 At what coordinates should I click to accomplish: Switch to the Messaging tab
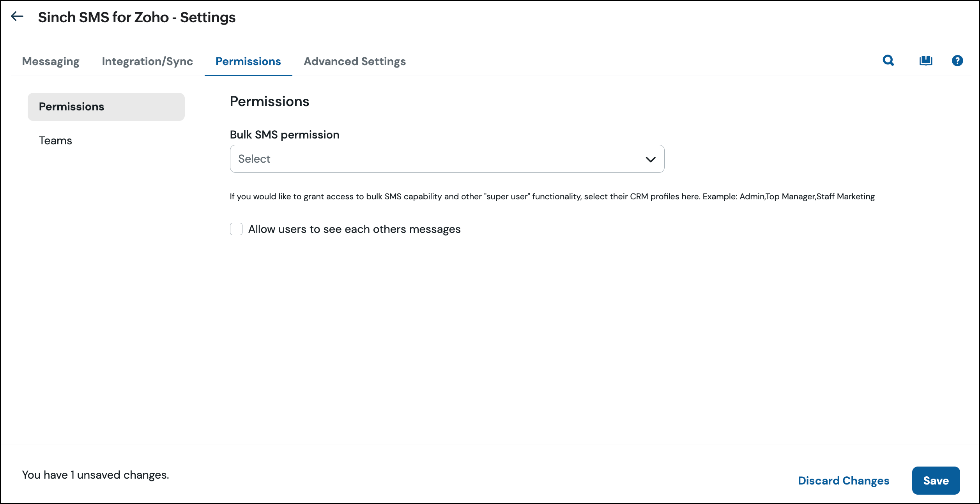tap(51, 61)
